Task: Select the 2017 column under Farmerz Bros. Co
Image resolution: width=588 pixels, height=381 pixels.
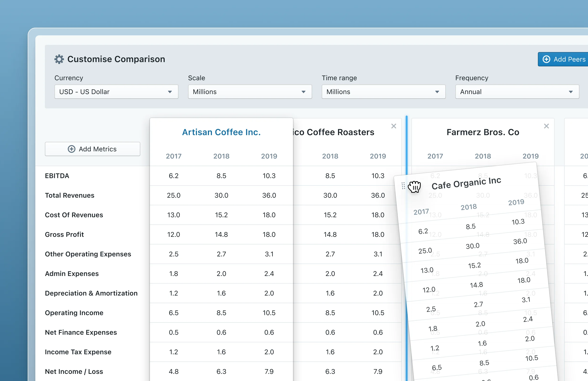Action: (435, 156)
